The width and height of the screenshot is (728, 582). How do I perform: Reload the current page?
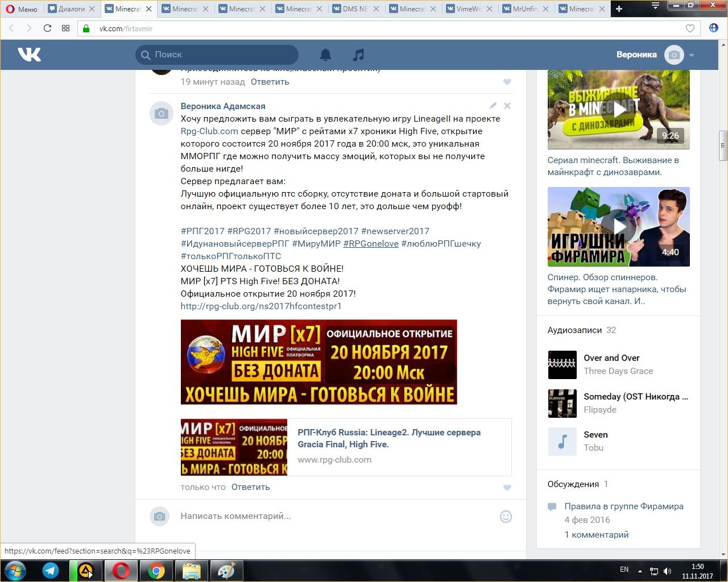(x=47, y=28)
